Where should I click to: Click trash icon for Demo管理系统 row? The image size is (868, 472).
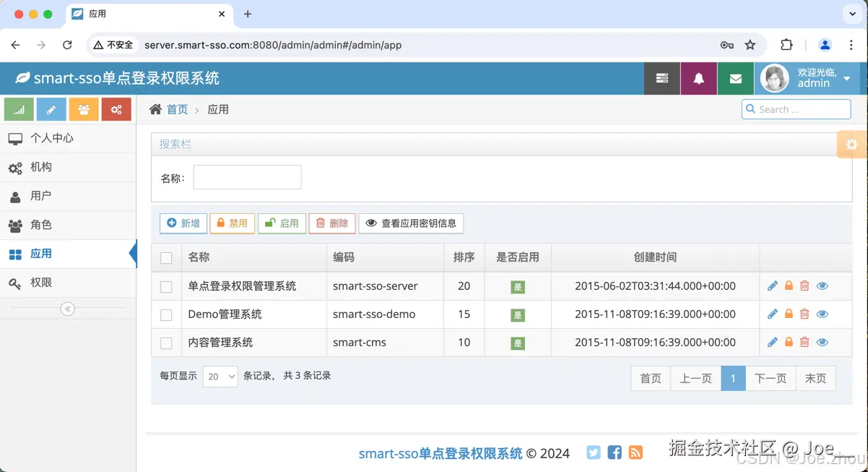pyautogui.click(x=804, y=314)
